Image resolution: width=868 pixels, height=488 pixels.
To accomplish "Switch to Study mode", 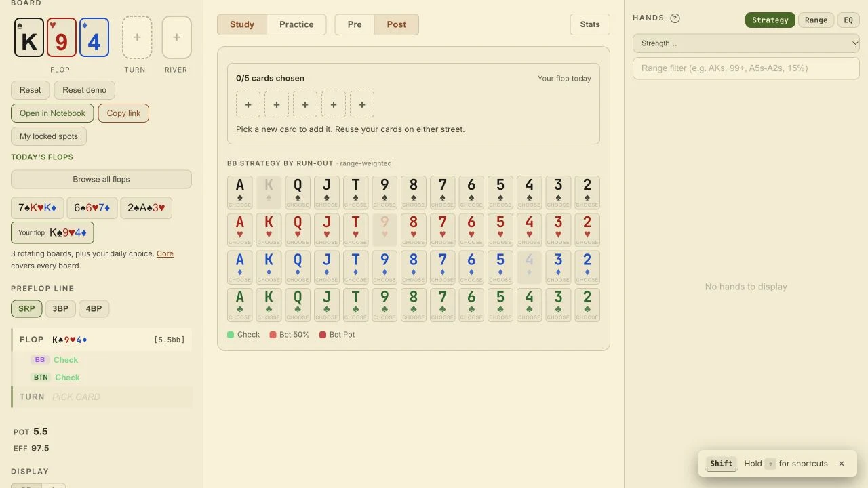I will coord(242,24).
